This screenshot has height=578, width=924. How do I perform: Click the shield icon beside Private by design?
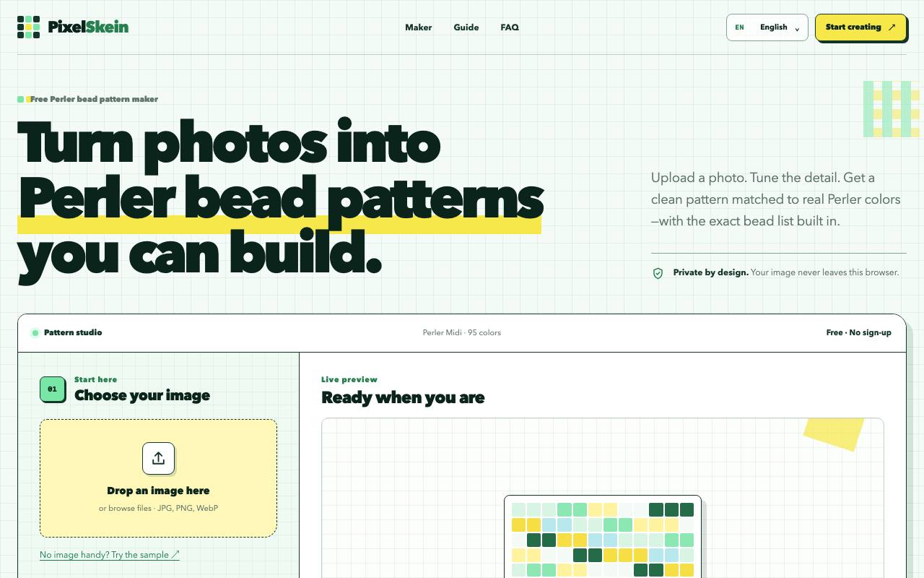coord(658,273)
